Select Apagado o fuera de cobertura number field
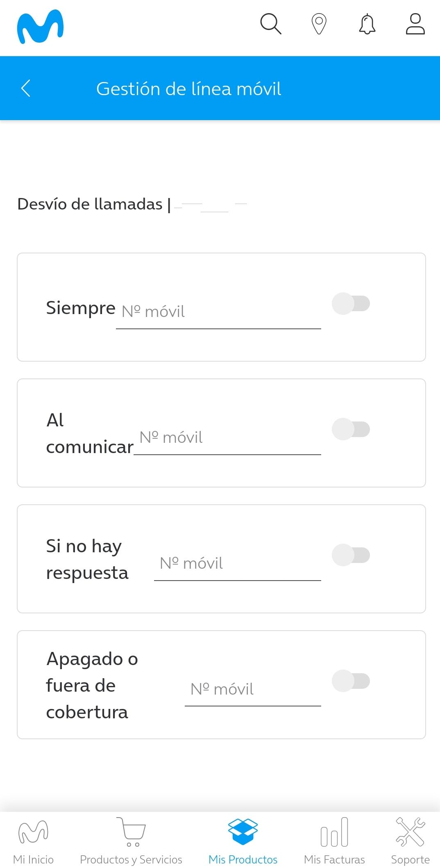440x868 pixels. tap(253, 690)
